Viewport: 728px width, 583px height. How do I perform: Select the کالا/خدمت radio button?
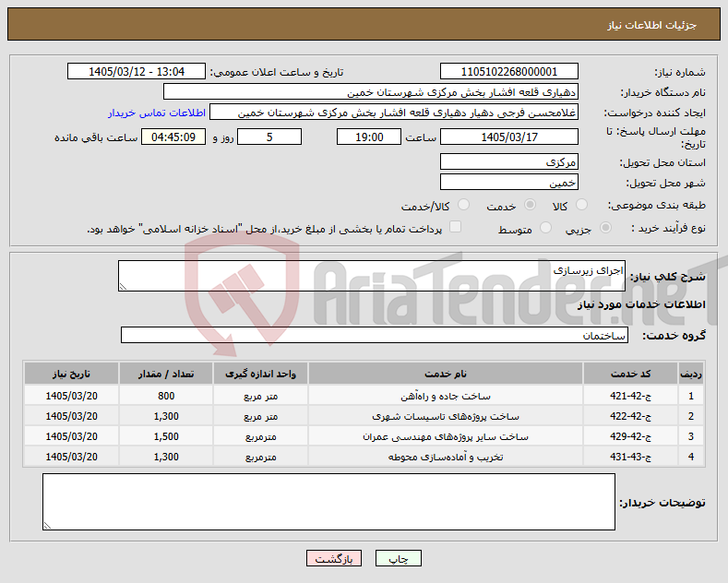463,205
